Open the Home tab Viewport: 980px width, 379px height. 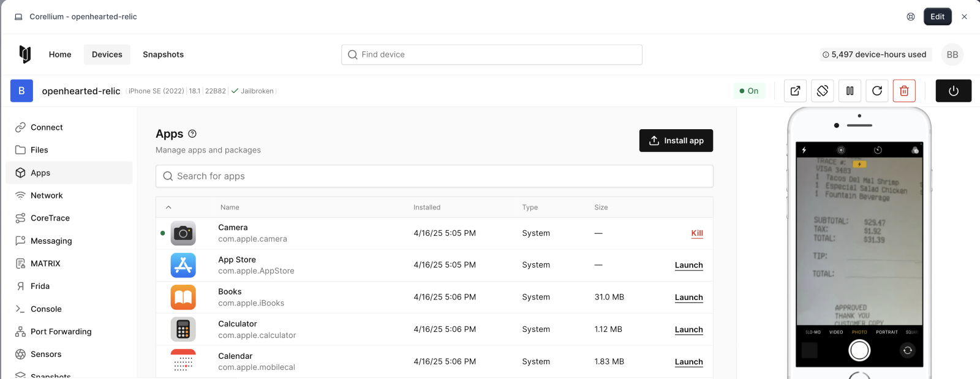60,54
